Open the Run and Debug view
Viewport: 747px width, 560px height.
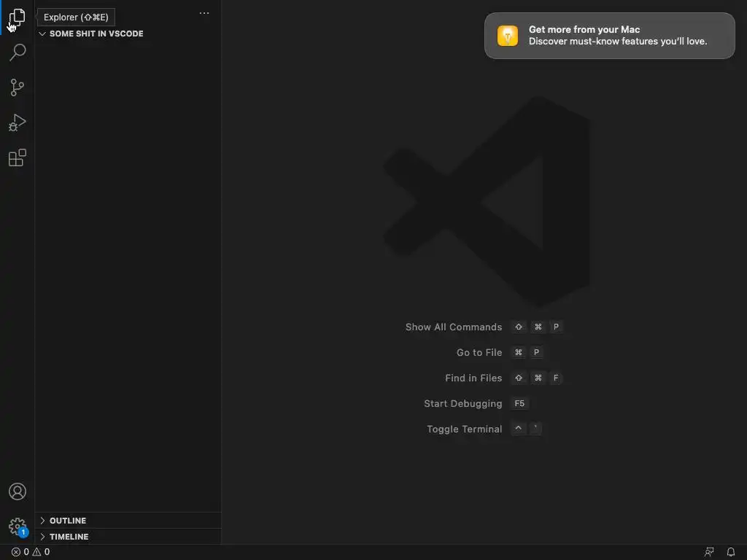(18, 122)
